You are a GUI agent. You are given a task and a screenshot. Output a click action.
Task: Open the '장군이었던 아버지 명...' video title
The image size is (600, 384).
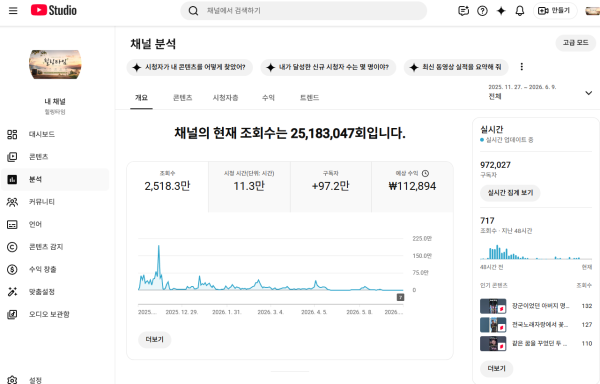[541, 306]
